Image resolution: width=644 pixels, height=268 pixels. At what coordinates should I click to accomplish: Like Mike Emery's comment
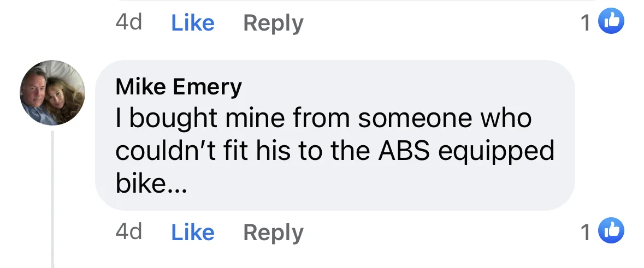(192, 233)
